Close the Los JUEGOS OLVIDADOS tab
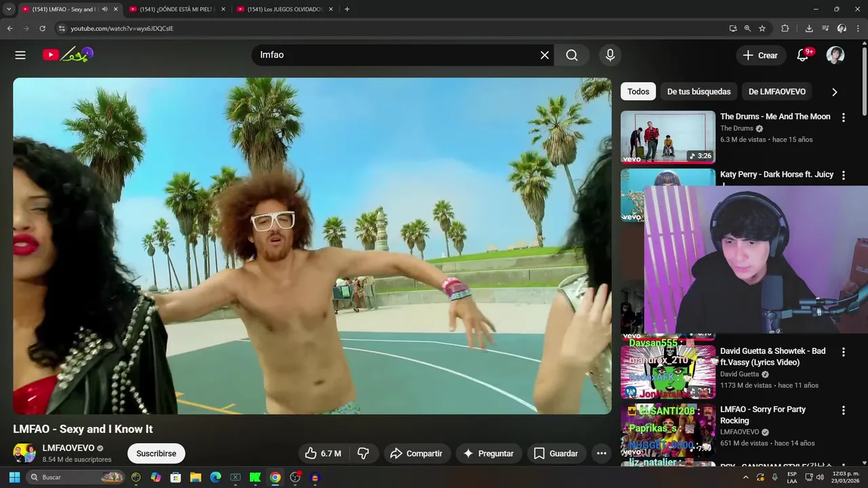868x488 pixels. [331, 9]
